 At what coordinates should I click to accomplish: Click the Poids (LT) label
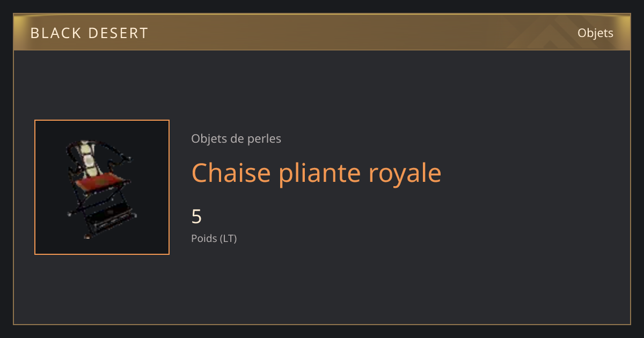214,238
